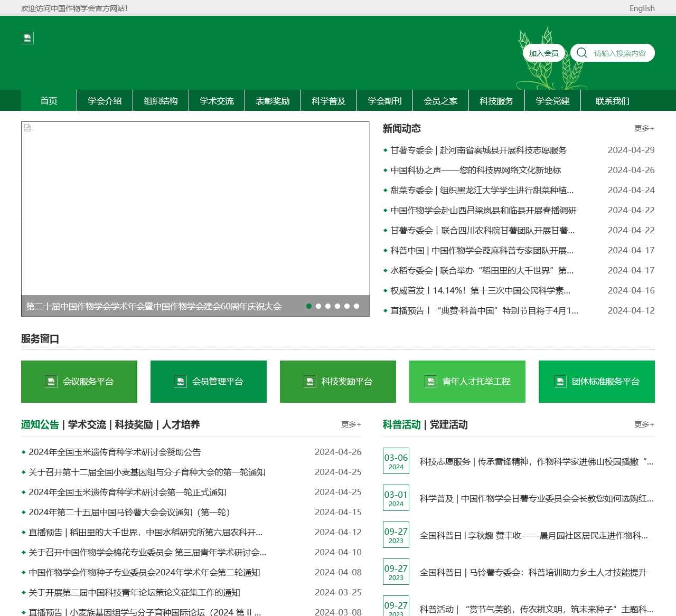Click the 03-06 2024 date badge
This screenshot has width=676, height=616.
click(x=396, y=461)
